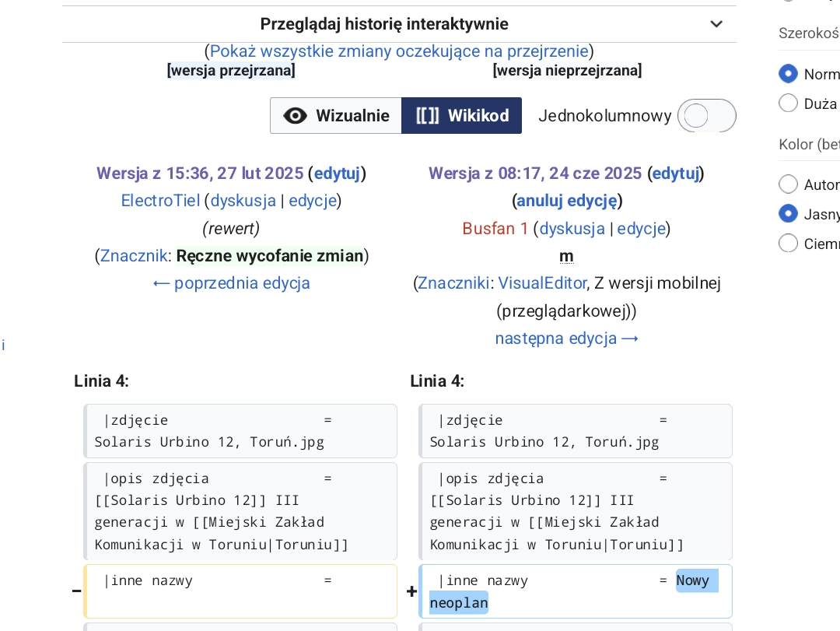This screenshot has width=840, height=631.
Task: Open Pokaż wszystkie zmiany oczekujące na przejrzenie
Action: point(399,51)
